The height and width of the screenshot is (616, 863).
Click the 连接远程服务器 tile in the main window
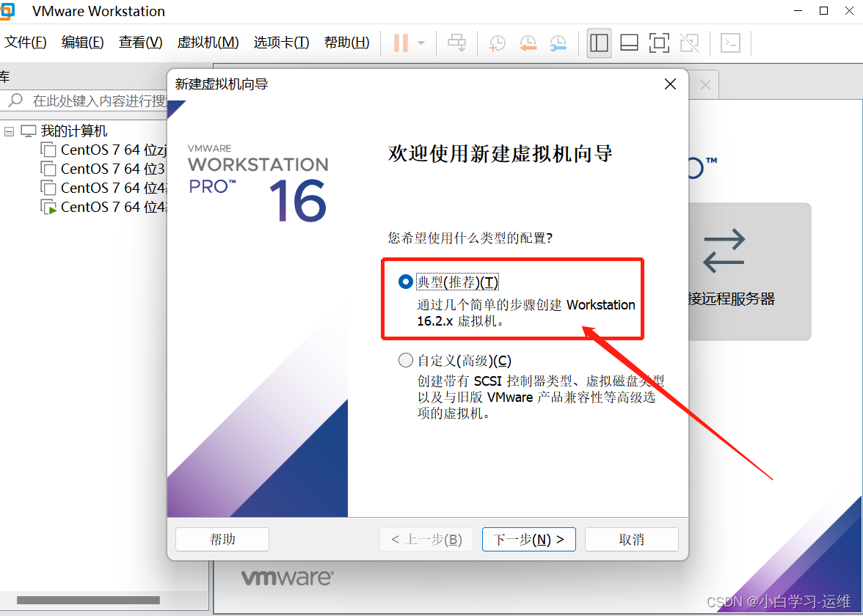tap(749, 271)
